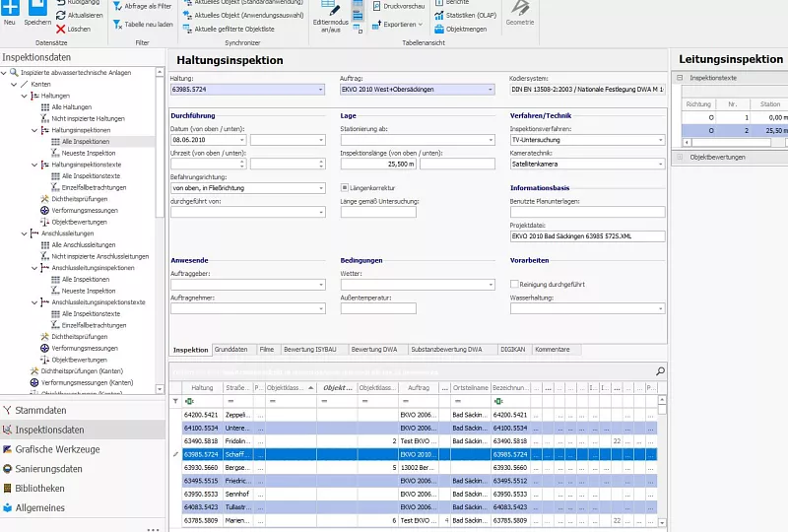Sort table by Auftrag column header

point(419,388)
